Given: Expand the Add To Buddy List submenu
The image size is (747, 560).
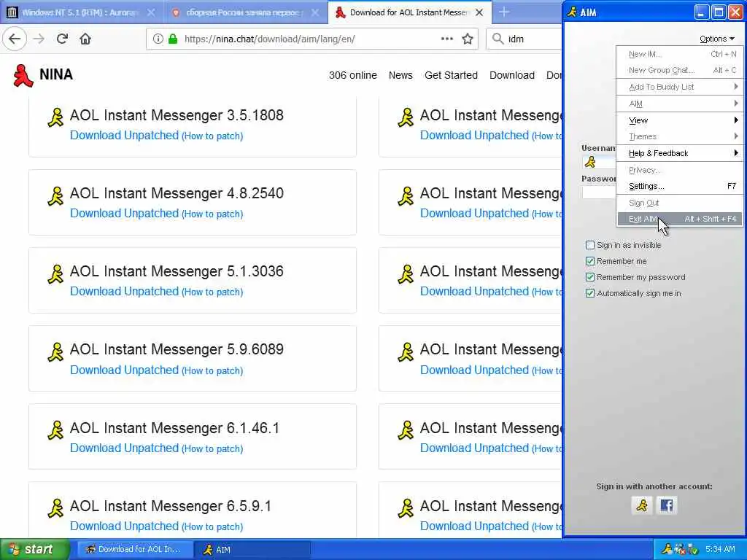Looking at the screenshot, I should (679, 87).
